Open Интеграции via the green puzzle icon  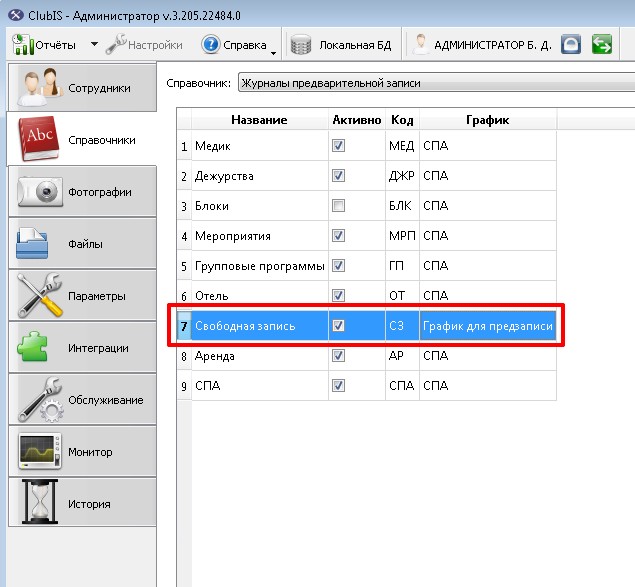pos(32,347)
